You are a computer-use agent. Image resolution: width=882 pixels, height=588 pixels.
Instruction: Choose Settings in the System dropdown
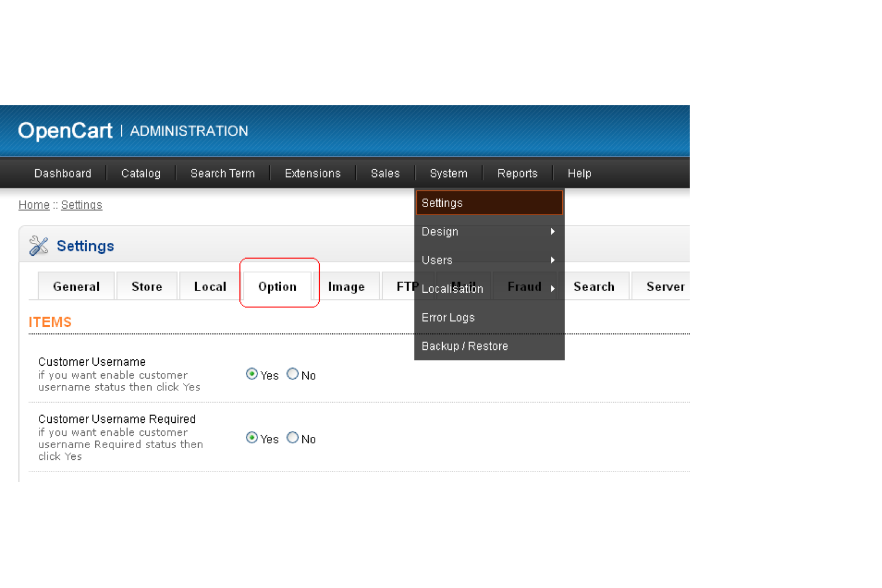click(x=489, y=203)
